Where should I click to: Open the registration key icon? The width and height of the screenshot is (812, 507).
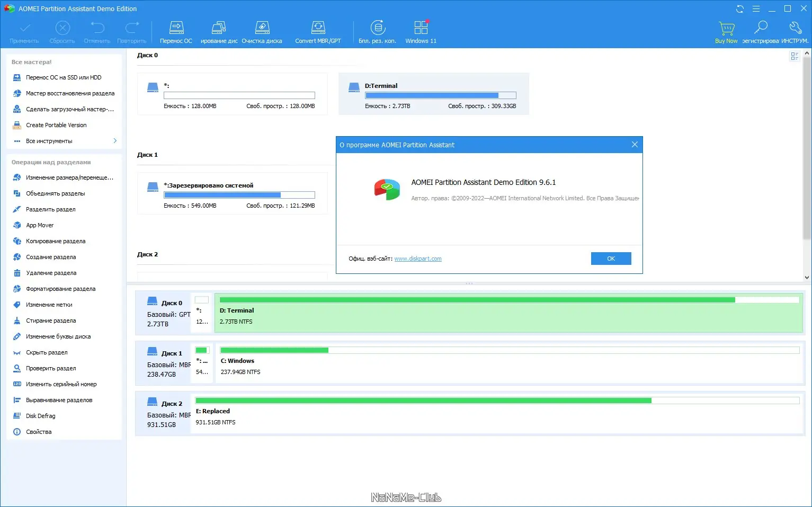tap(761, 28)
